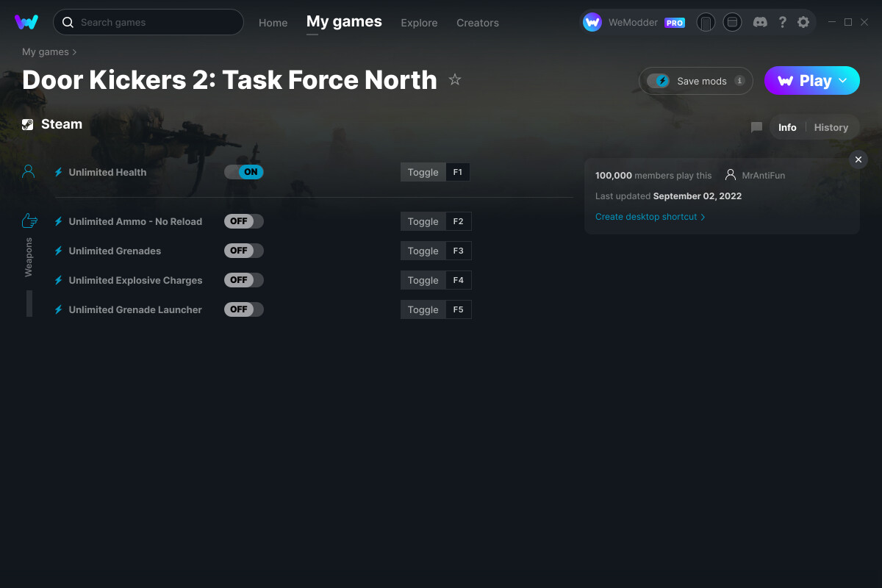Click lightning icon beside Unlimited Grenades
This screenshot has width=882, height=588.
(59, 251)
